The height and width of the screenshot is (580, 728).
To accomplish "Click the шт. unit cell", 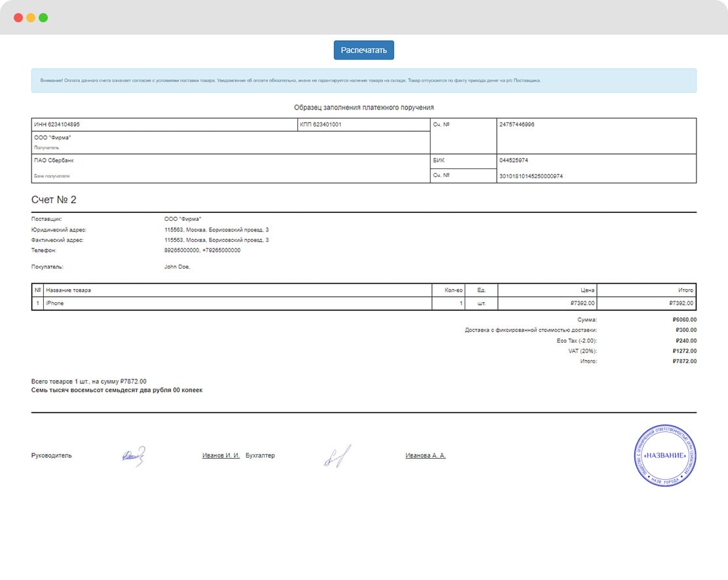I will 482,303.
